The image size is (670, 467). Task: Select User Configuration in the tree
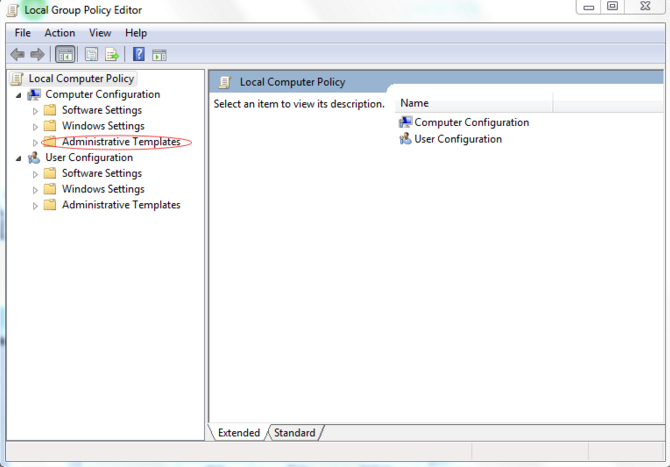tap(89, 158)
